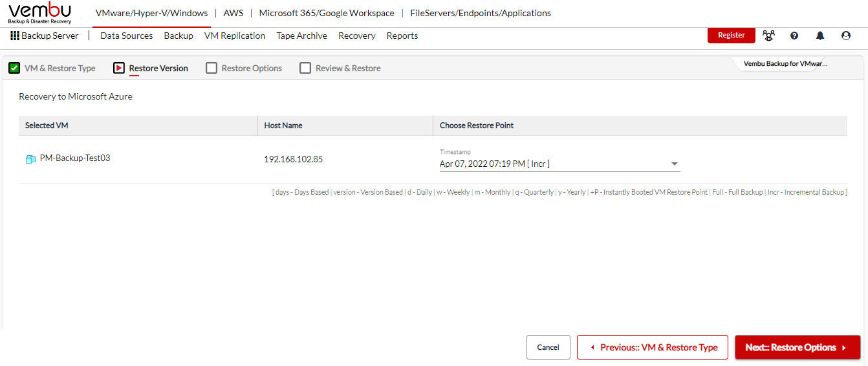Click the Vembu Backup for VMware tab label
Viewport: 868px width, 366px height.
tap(785, 64)
